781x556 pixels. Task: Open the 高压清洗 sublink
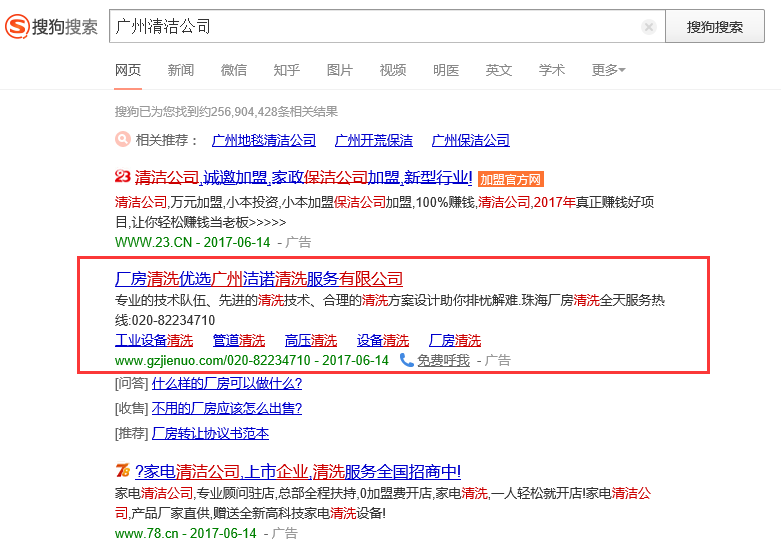click(311, 340)
